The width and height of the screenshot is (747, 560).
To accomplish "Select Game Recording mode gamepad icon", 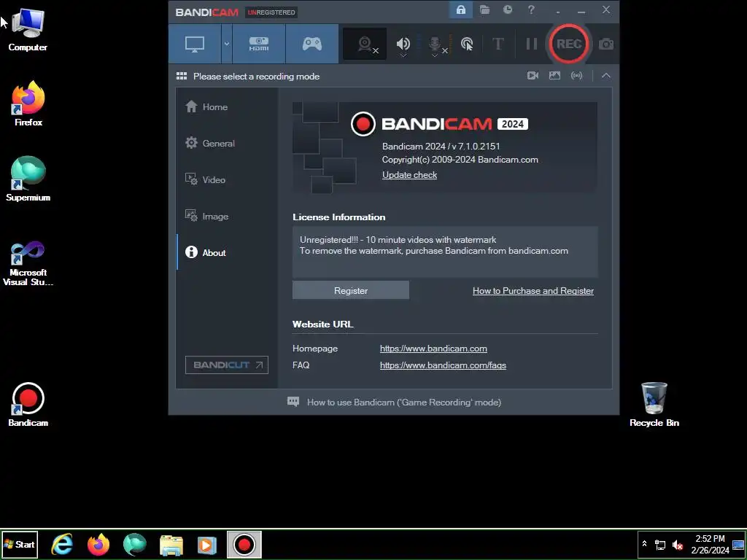I will pyautogui.click(x=312, y=44).
